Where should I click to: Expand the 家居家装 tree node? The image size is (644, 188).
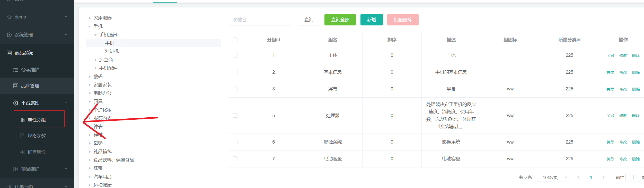90,85
